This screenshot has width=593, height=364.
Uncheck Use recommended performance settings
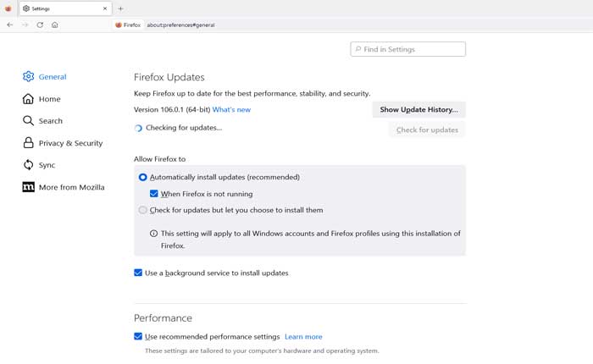[138, 336]
